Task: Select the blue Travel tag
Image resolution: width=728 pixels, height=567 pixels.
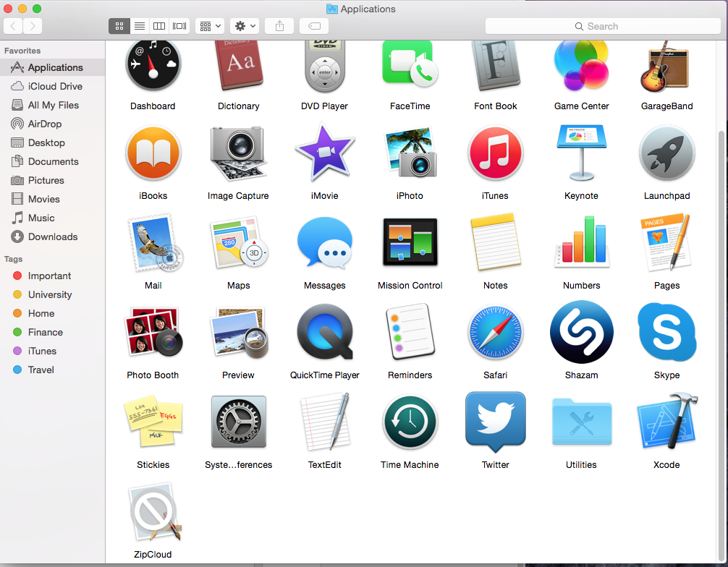Action: [52, 370]
